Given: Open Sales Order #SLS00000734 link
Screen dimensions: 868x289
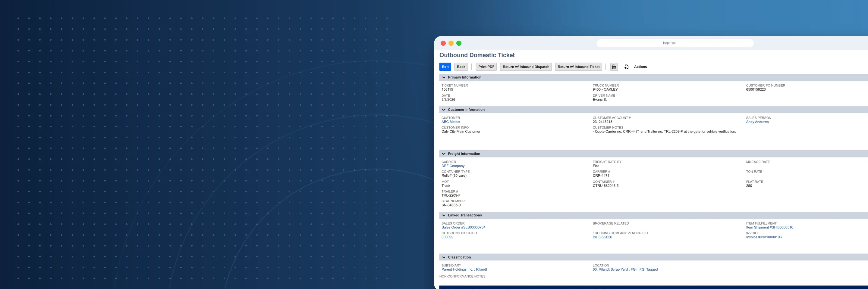Looking at the screenshot, I should (x=463, y=227).
